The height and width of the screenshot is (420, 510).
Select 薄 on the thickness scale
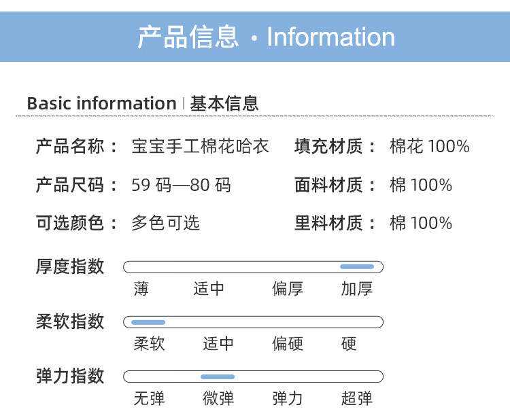141,289
